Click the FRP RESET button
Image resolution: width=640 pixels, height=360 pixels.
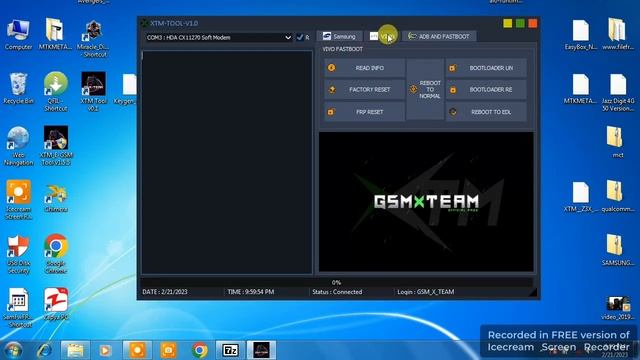[364, 112]
